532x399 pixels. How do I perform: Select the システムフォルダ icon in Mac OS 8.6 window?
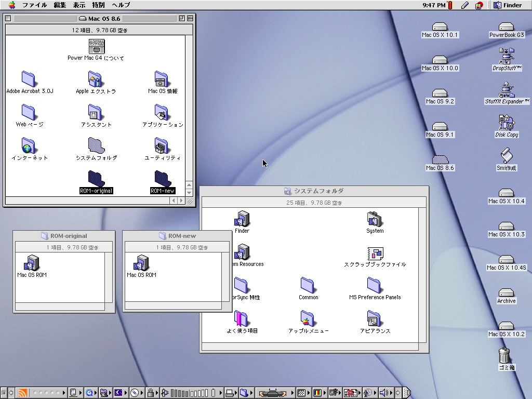point(96,145)
